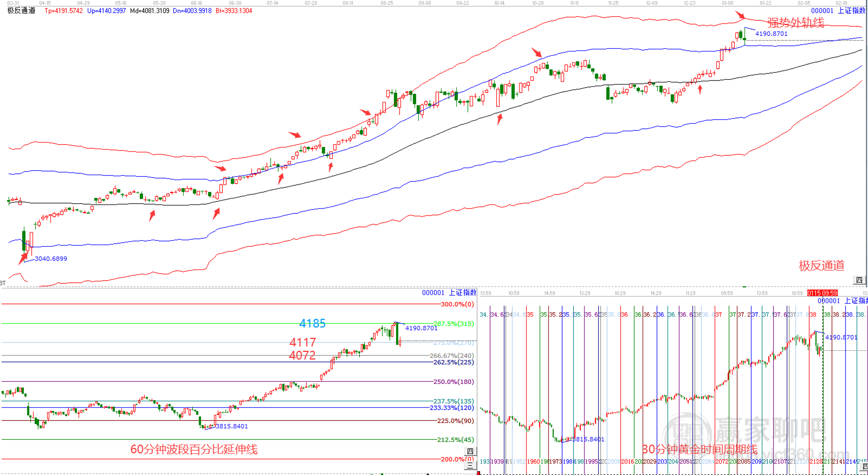Click the Tp=4191.5742 indicator value

tap(63, 11)
